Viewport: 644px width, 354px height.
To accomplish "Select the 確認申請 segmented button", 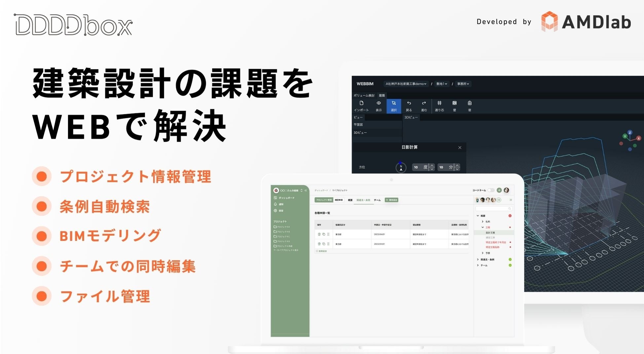I will click(339, 200).
